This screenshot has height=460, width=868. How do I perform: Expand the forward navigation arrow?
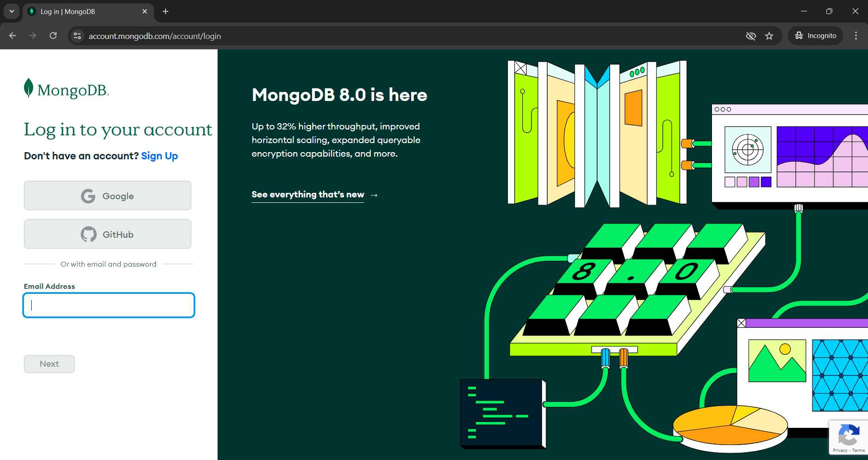33,36
